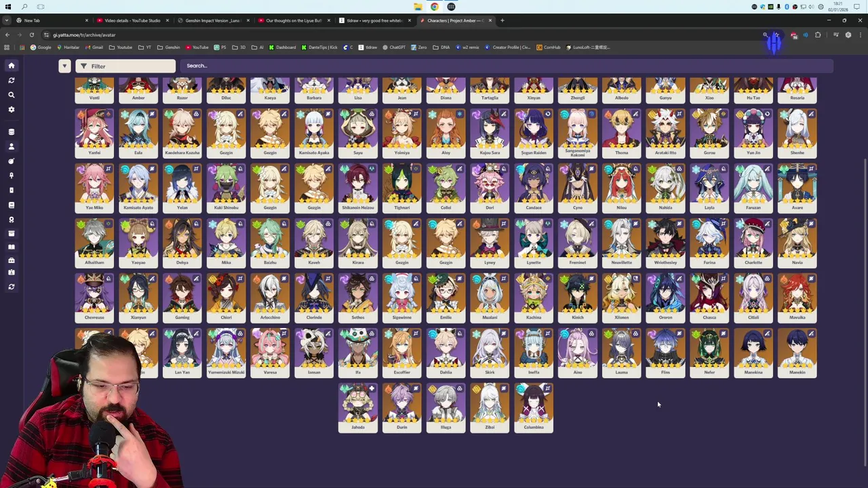This screenshot has height=488, width=868.
Task: Select the Zibai character card
Action: [490, 407]
